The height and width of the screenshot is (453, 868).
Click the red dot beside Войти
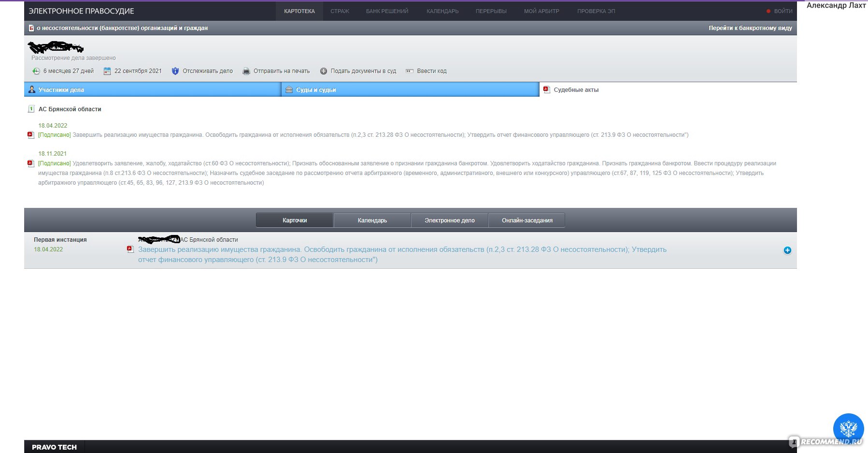point(768,11)
